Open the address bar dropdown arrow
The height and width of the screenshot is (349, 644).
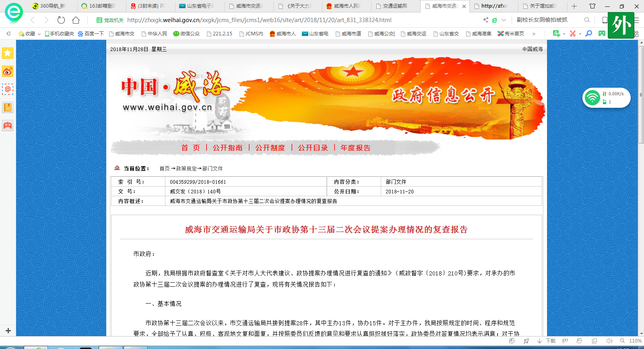(x=504, y=20)
